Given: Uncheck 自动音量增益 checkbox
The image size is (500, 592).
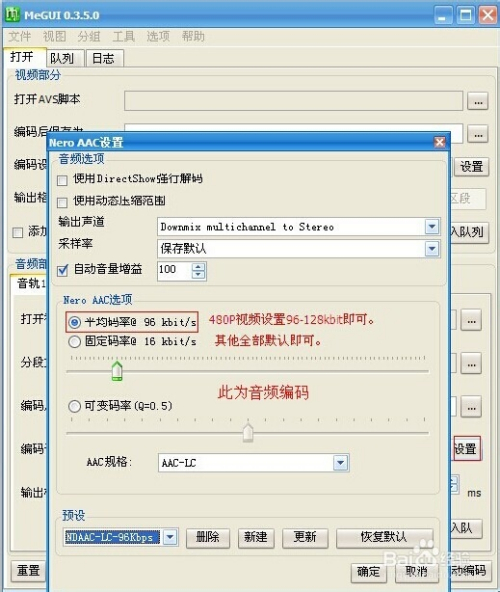Looking at the screenshot, I should pyautogui.click(x=62, y=270).
